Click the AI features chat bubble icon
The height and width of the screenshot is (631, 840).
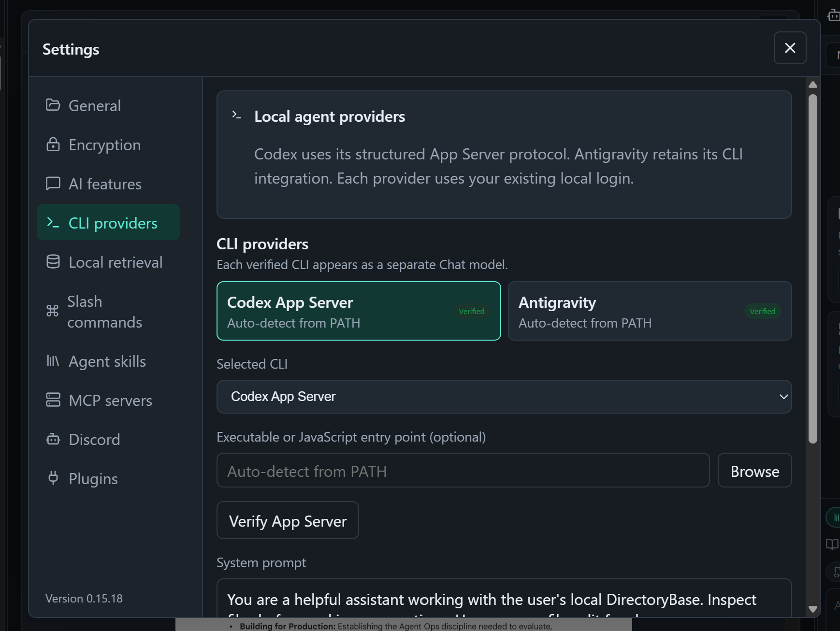tap(53, 184)
